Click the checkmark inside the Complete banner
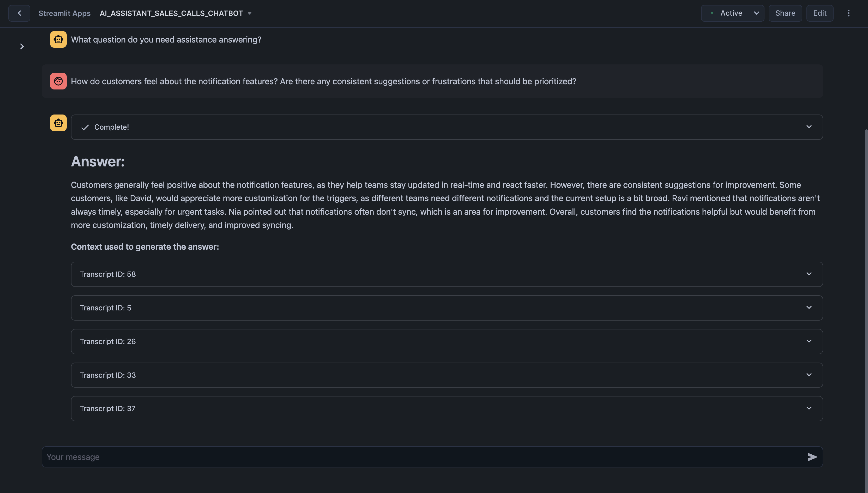 [85, 128]
